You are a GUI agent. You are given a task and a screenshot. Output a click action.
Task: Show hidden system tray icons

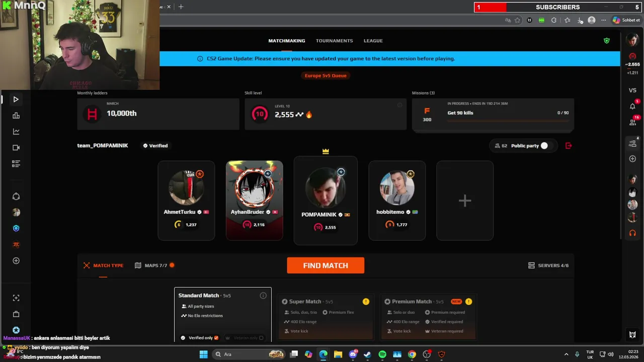tap(566, 354)
